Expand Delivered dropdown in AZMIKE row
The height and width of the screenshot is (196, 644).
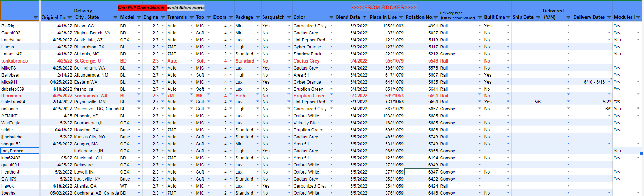click(x=568, y=116)
